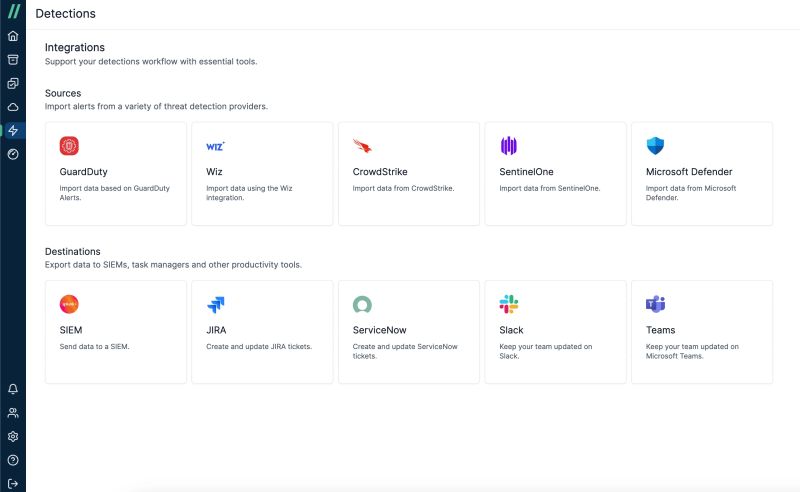Screen dimensions: 800x492
Task: Click the CrowdStrike falcon logo
Action: (x=362, y=146)
